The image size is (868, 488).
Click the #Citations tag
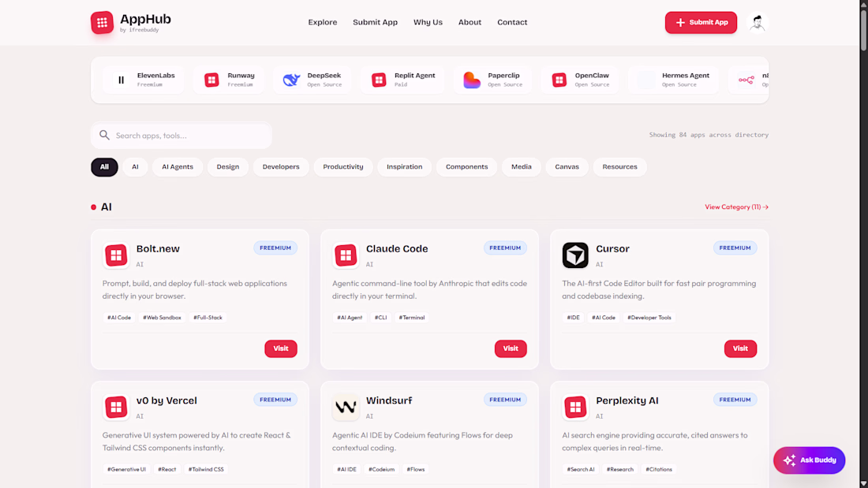click(x=658, y=469)
